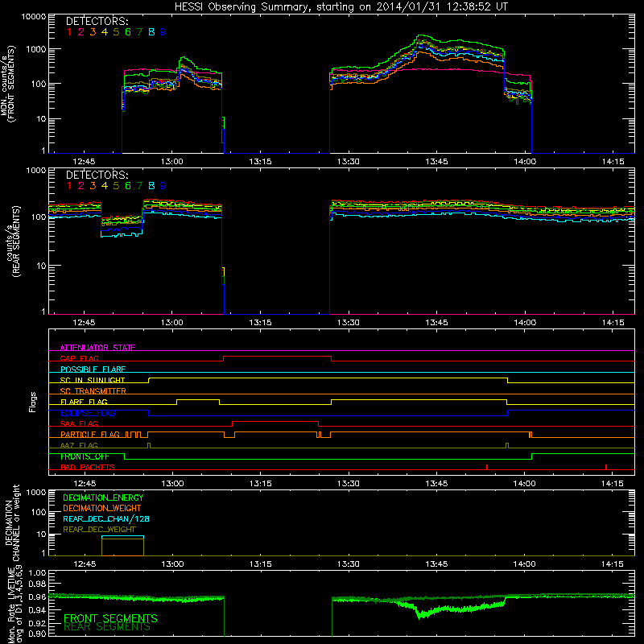Click the REAR_DEC_CHAN/128 legend entry
The height and width of the screenshot is (644, 644).
[x=106, y=519]
